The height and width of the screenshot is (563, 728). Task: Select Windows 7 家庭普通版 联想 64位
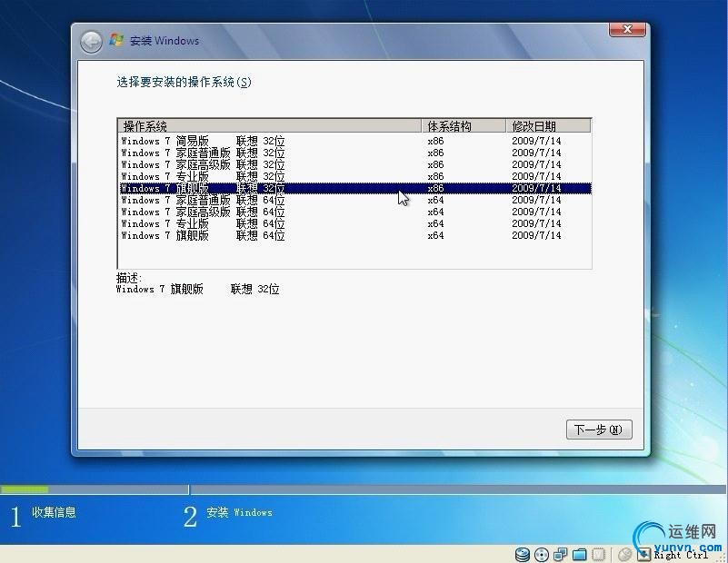click(355, 200)
